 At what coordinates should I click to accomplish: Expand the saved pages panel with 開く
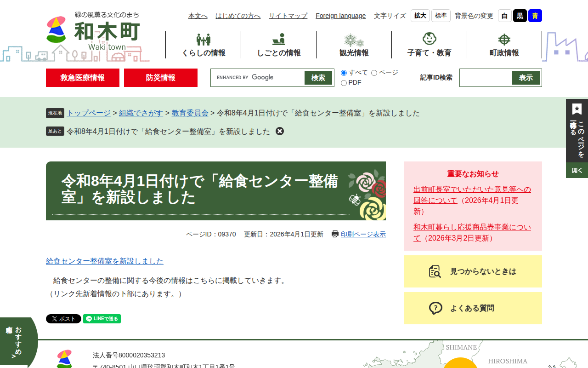point(577,170)
